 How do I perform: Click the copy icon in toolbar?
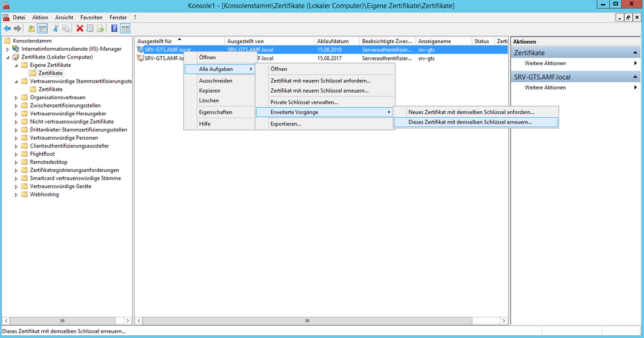(66, 28)
